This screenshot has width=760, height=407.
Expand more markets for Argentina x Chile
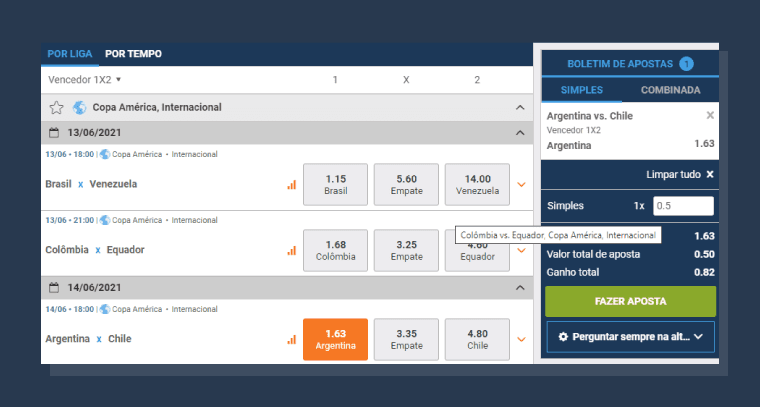tap(522, 340)
